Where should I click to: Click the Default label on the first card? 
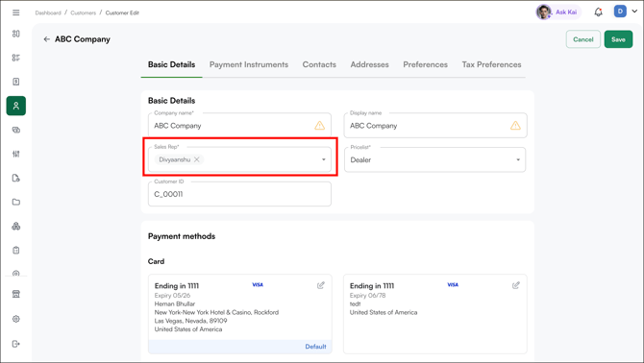pos(315,347)
